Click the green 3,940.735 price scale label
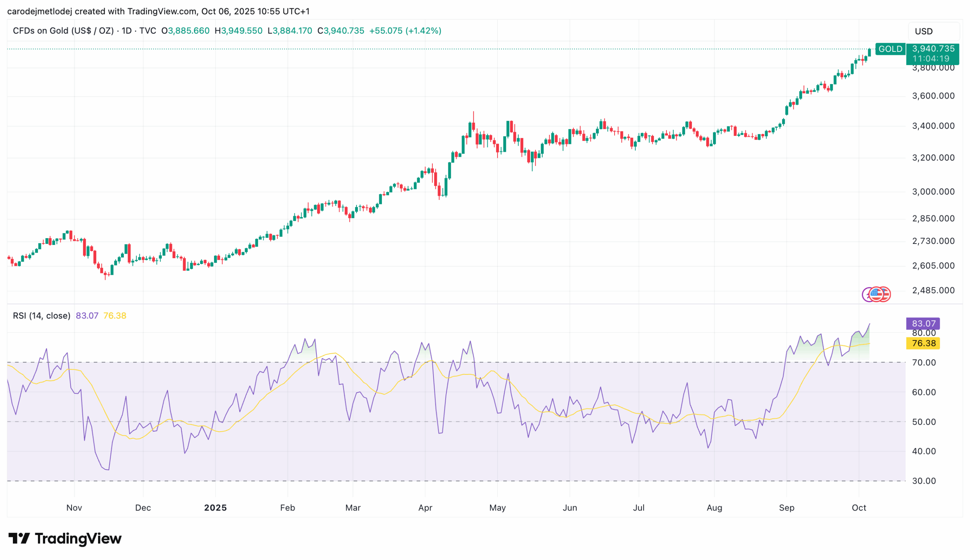 pyautogui.click(x=933, y=49)
